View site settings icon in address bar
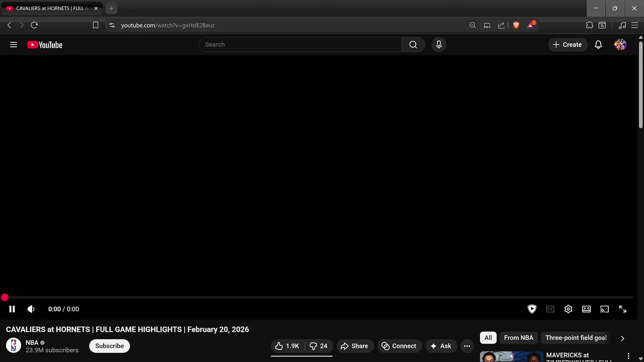Viewport: 644px width, 362px height. click(112, 25)
